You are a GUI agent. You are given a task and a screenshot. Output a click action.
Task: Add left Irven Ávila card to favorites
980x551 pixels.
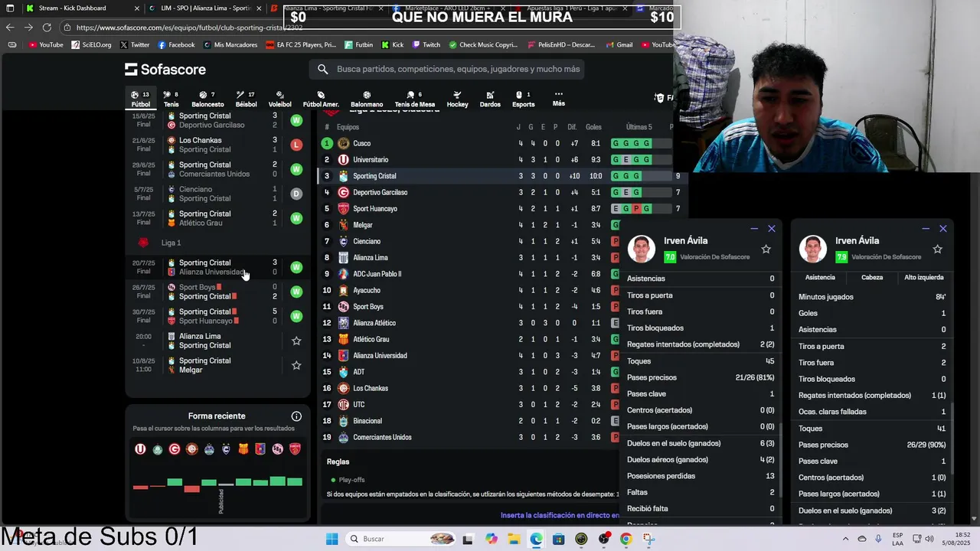tap(766, 249)
